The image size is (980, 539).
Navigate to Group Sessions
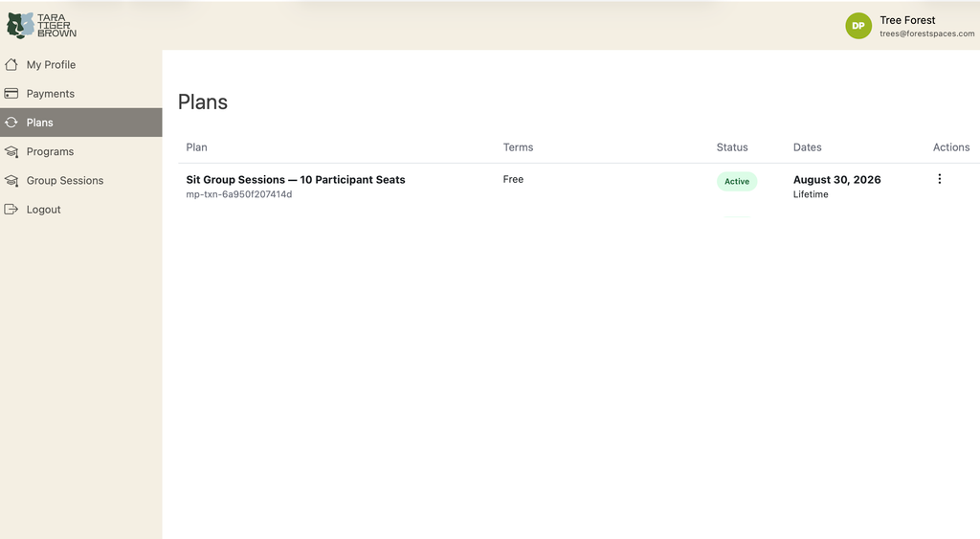click(81, 181)
